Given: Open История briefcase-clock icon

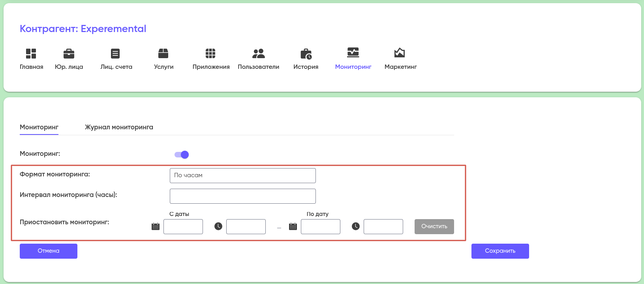Looking at the screenshot, I should click(306, 53).
